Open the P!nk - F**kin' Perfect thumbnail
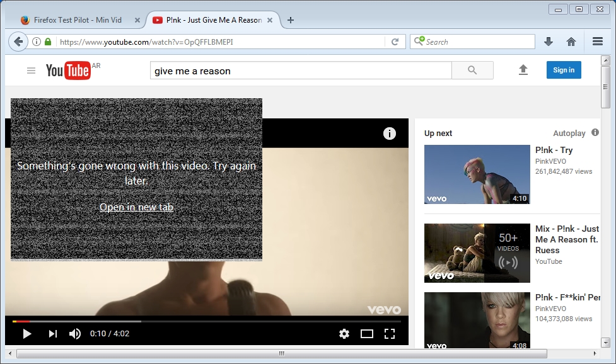The height and width of the screenshot is (364, 616). 477,320
